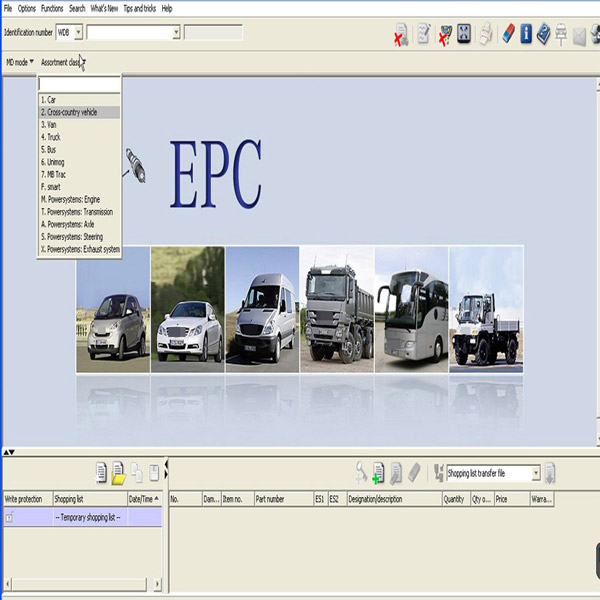
Task: Click the save diskette icon in the shopping list toolbar
Action: tap(154, 473)
